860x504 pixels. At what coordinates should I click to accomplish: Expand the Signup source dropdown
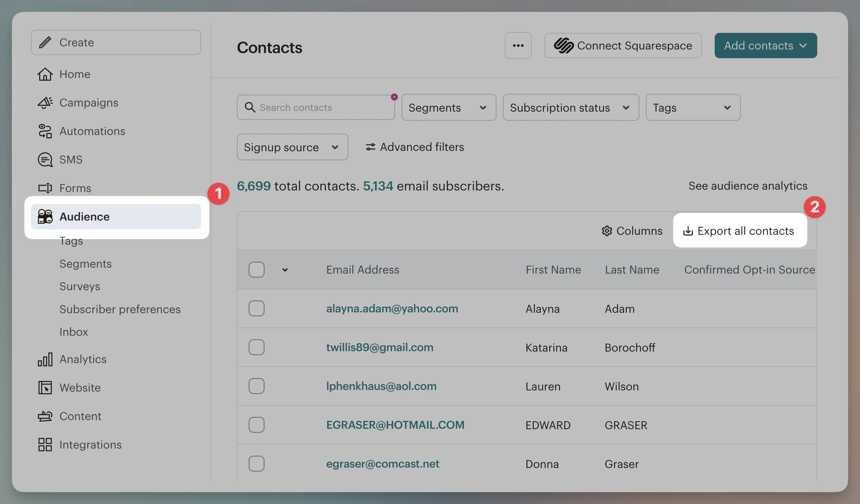point(293,147)
